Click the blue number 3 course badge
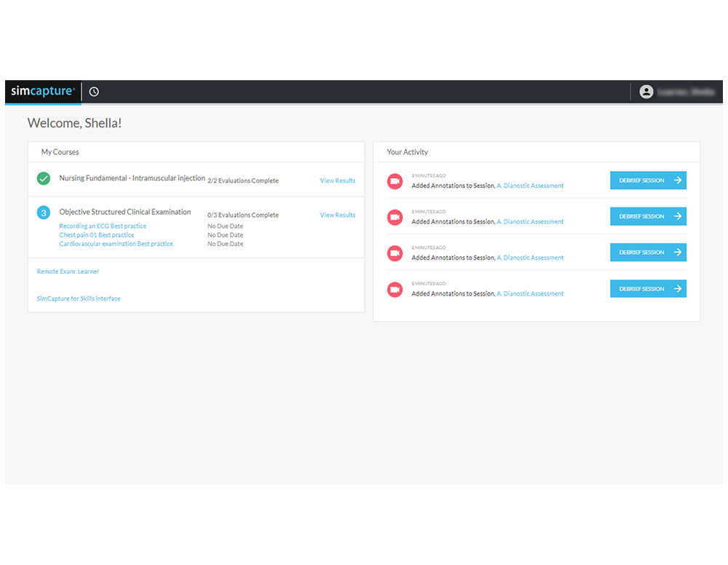Screen dimensions: 728x565 [44, 213]
